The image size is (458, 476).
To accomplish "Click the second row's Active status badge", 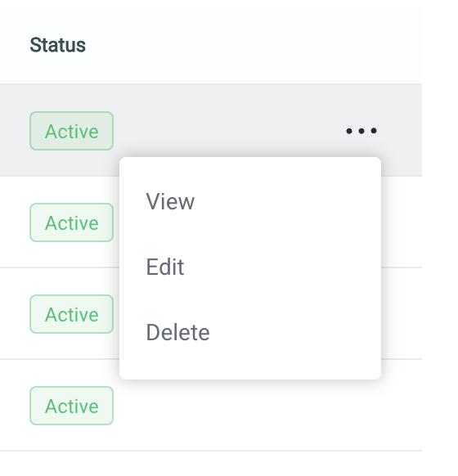I will tap(72, 222).
